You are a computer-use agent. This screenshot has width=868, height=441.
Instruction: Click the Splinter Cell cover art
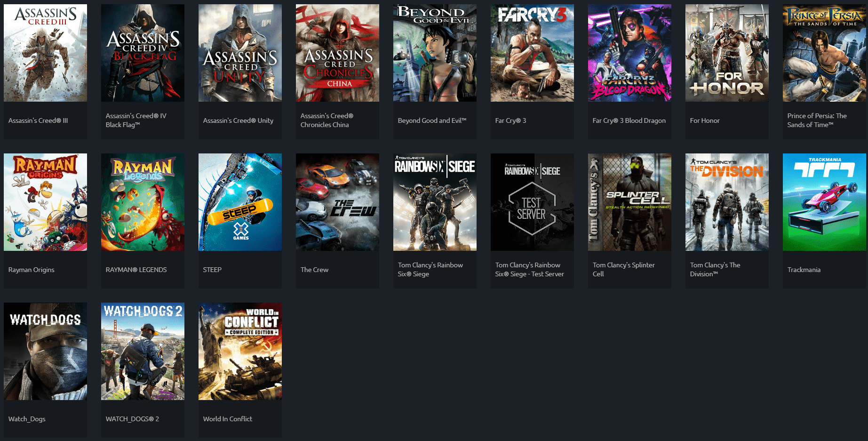pos(629,202)
